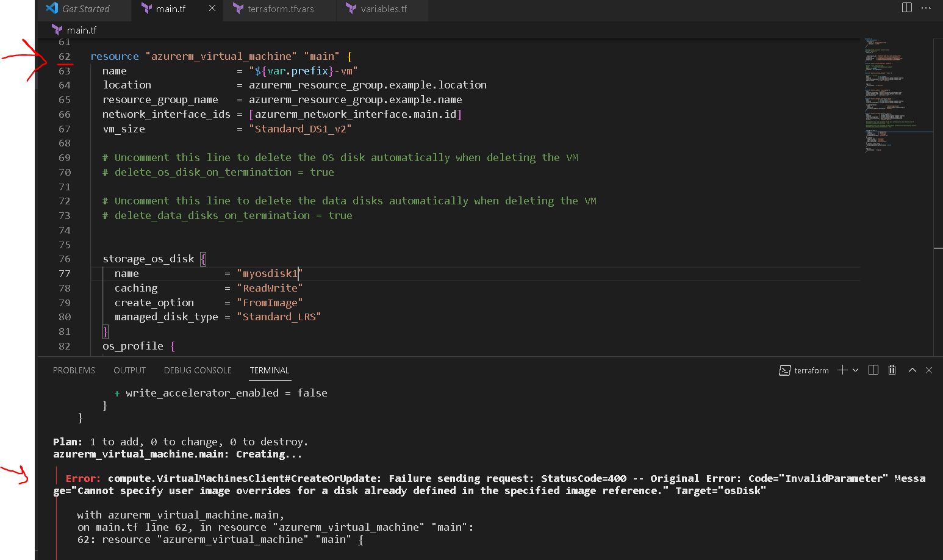Click the storage_os_disk block name
943x560 pixels.
click(x=148, y=259)
